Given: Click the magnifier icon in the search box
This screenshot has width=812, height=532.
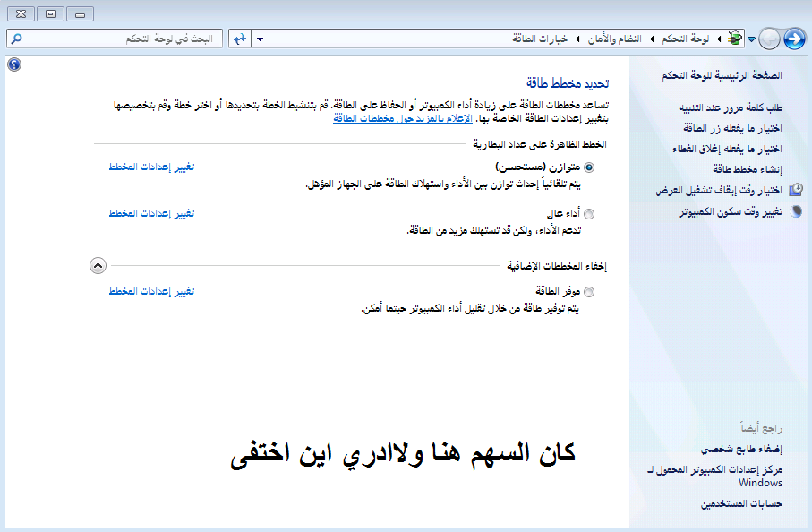Looking at the screenshot, I should point(17,39).
